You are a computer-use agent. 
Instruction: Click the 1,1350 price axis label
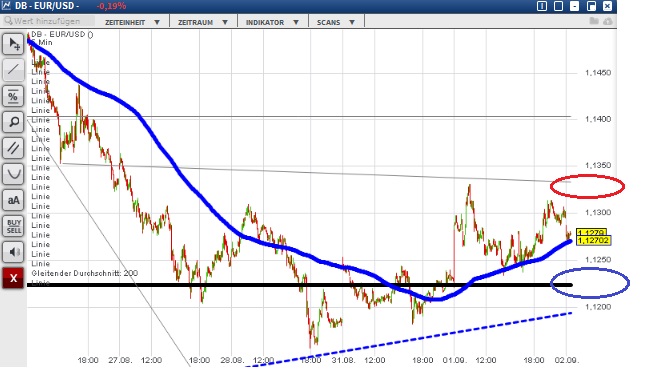[598, 166]
